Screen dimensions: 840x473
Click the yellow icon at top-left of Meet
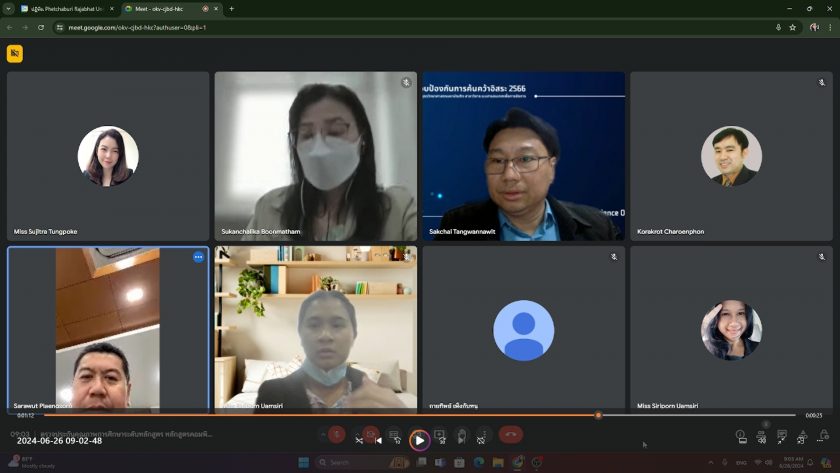[x=15, y=54]
